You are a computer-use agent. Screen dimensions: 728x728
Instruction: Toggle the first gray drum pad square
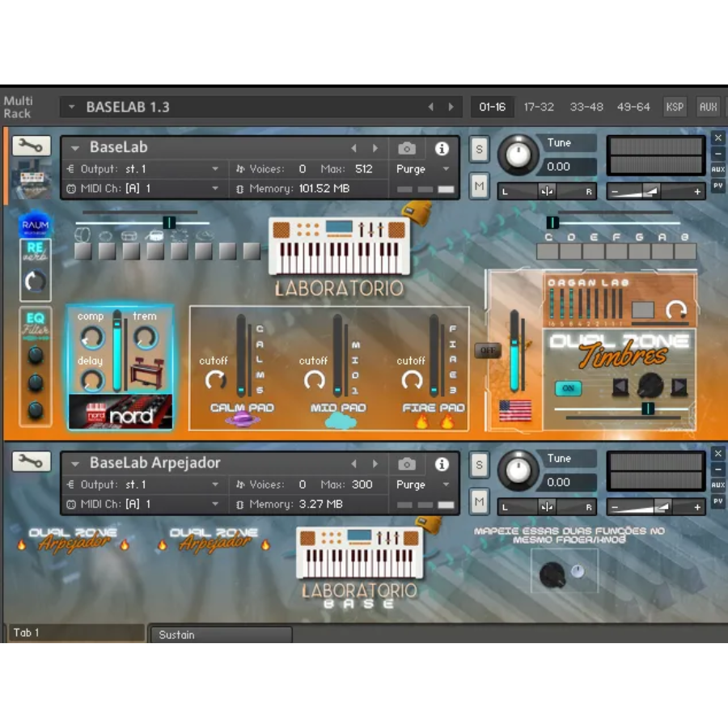[83, 252]
